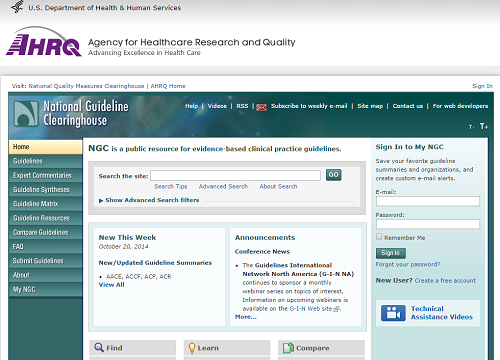Image resolution: width=500 pixels, height=360 pixels.
Task: Open the About sidebar item
Action: pos(45,275)
